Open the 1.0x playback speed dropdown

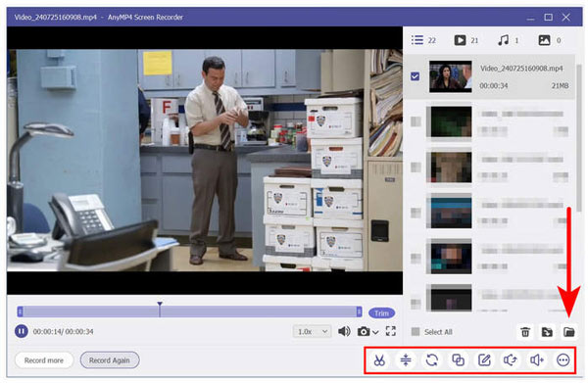click(312, 331)
